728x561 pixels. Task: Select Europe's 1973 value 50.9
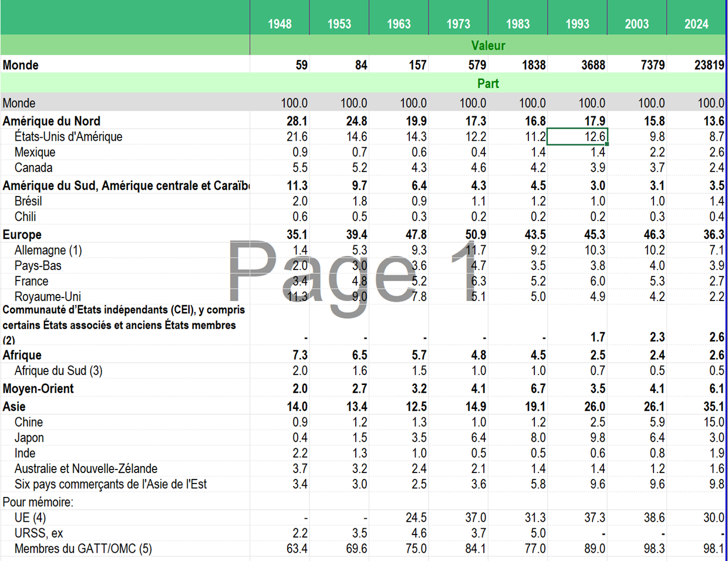click(x=475, y=235)
